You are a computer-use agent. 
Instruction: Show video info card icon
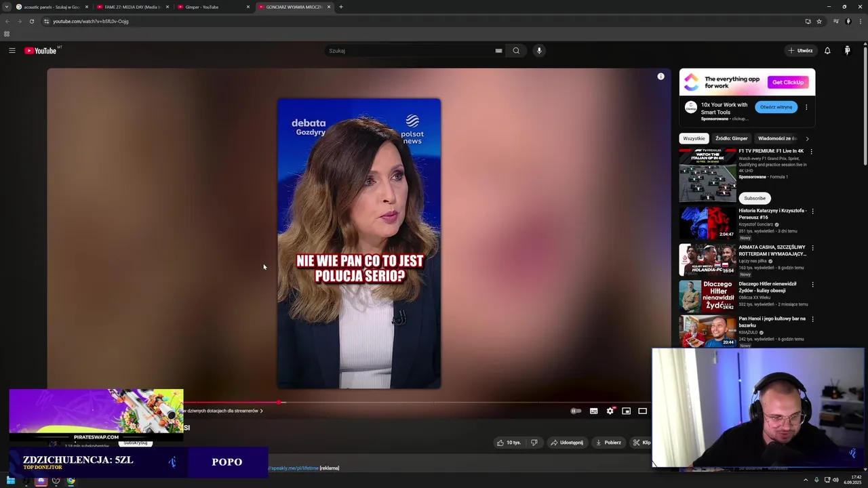coord(660,77)
